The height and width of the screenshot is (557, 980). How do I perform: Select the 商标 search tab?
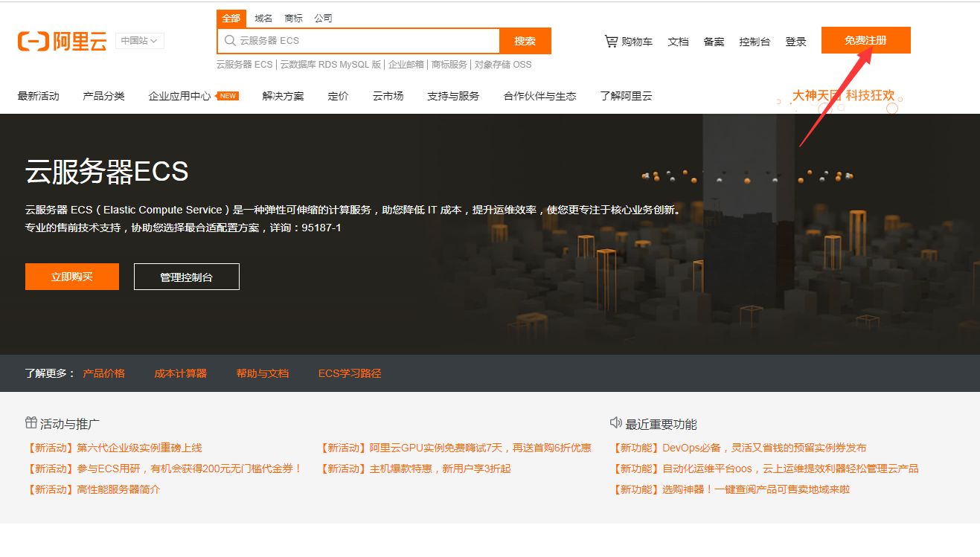click(293, 19)
